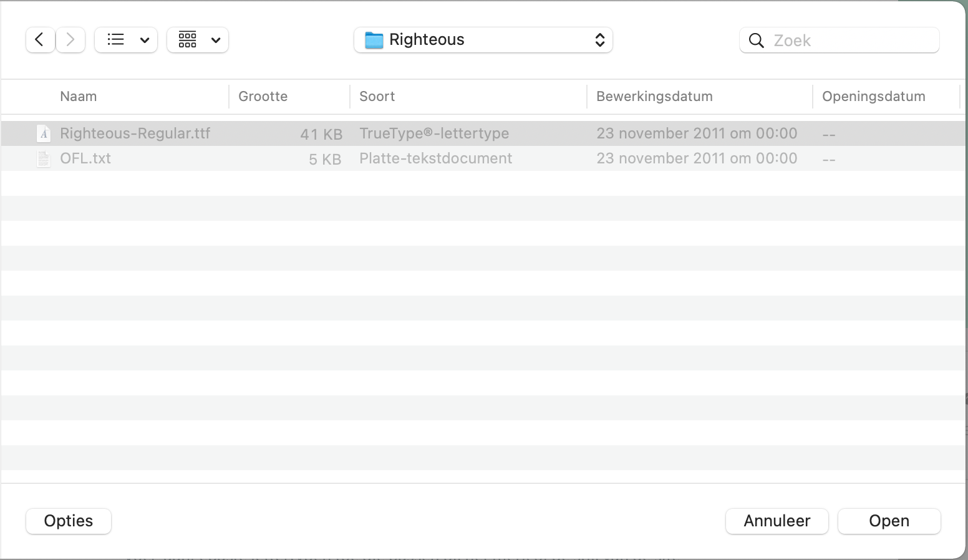Sort files by the Naam column
Image resolution: width=968 pixels, height=560 pixels.
tap(78, 96)
